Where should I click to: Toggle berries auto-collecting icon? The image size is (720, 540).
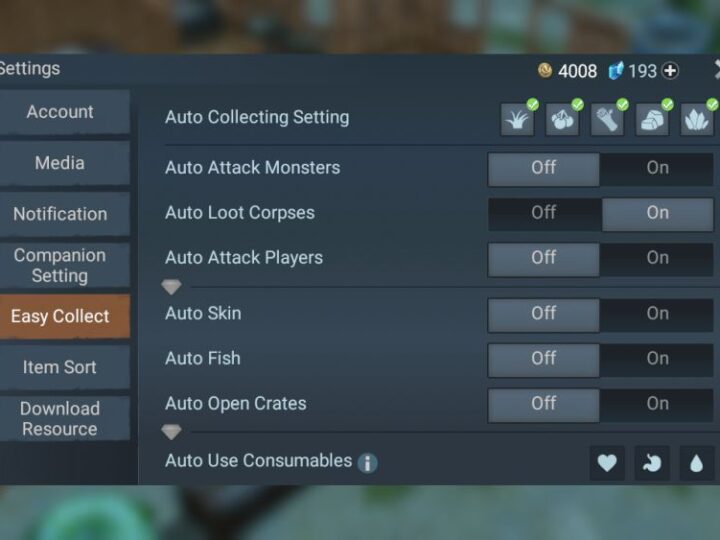562,119
